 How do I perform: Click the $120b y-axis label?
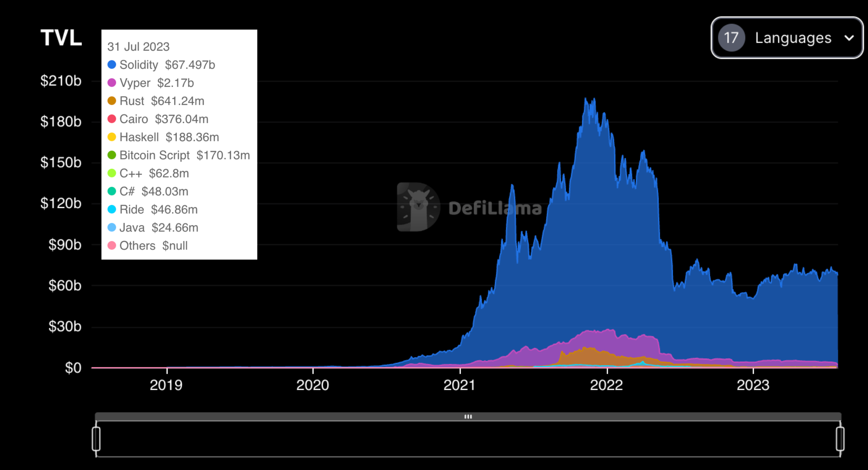point(61,204)
